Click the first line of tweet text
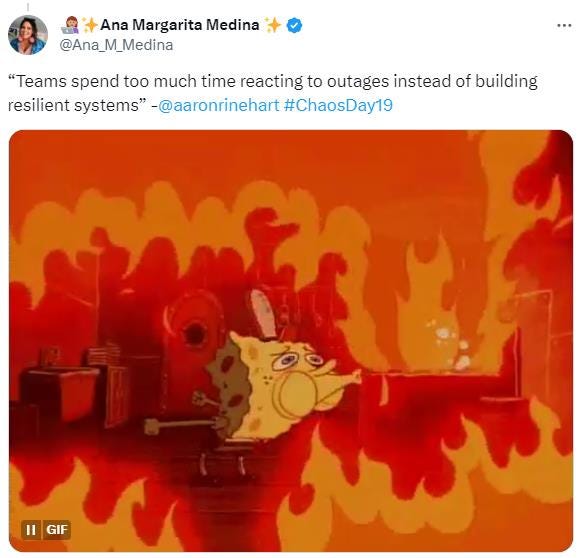Image resolution: width=584 pixels, height=558 pixels. (x=273, y=81)
